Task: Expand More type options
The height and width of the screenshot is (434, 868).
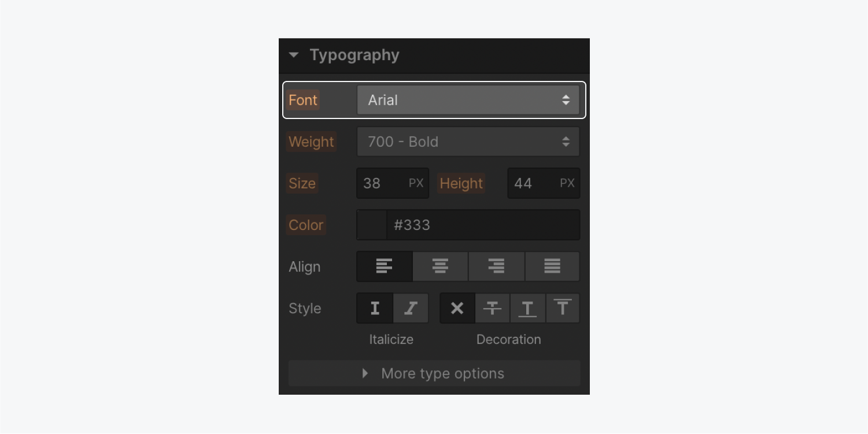Action: tap(434, 373)
